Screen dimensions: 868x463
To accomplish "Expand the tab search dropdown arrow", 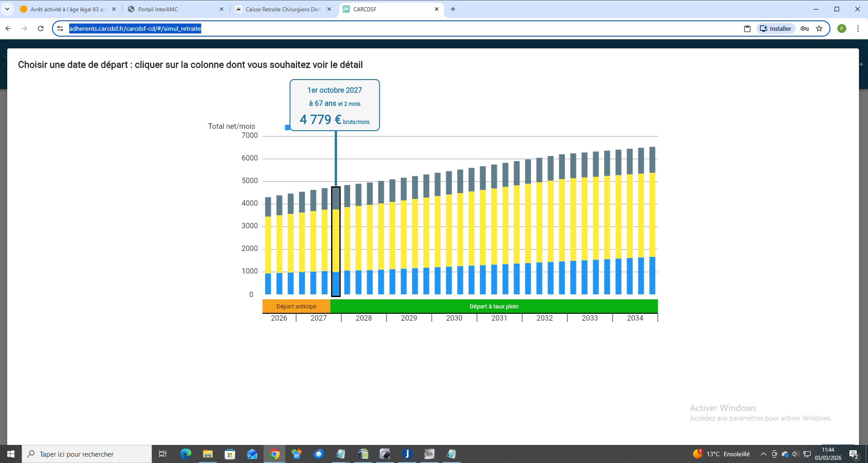I will 7,9.
